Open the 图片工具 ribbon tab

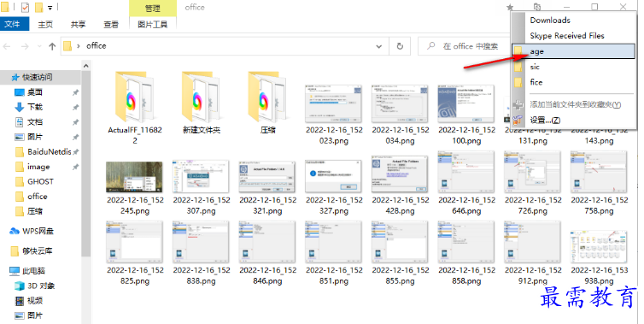click(x=153, y=24)
